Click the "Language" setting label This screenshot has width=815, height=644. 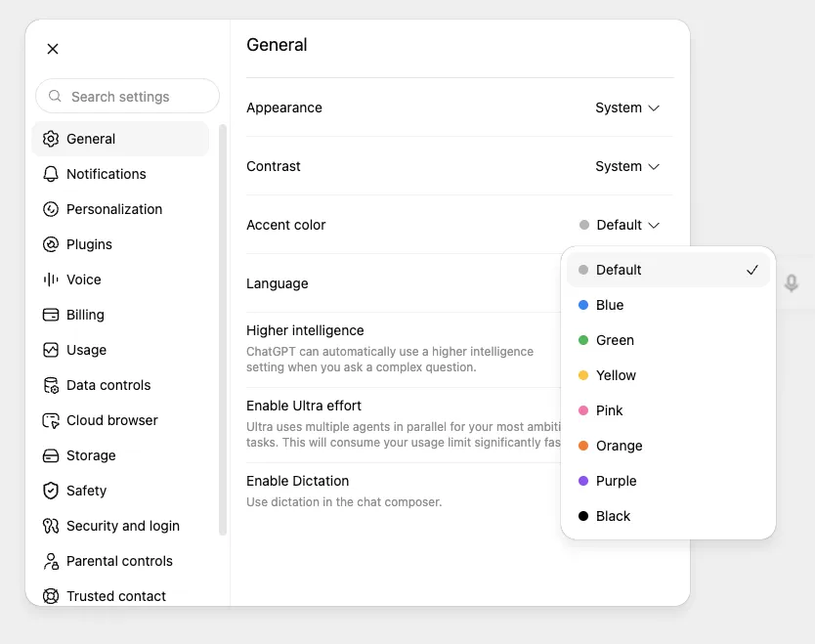(x=277, y=283)
